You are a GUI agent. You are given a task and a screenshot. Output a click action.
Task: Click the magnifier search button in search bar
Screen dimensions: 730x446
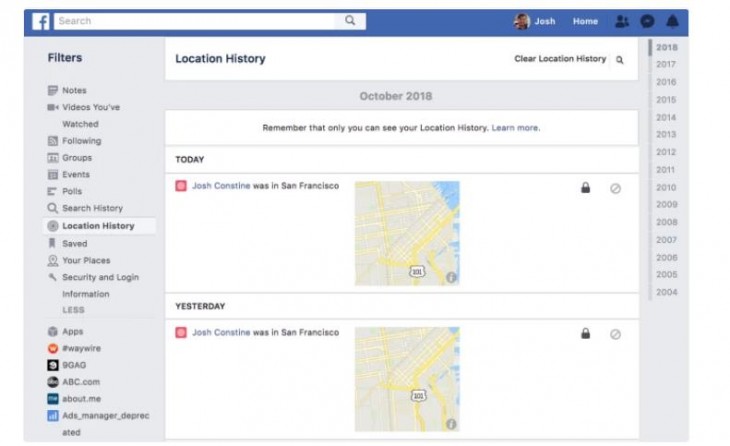coord(350,21)
